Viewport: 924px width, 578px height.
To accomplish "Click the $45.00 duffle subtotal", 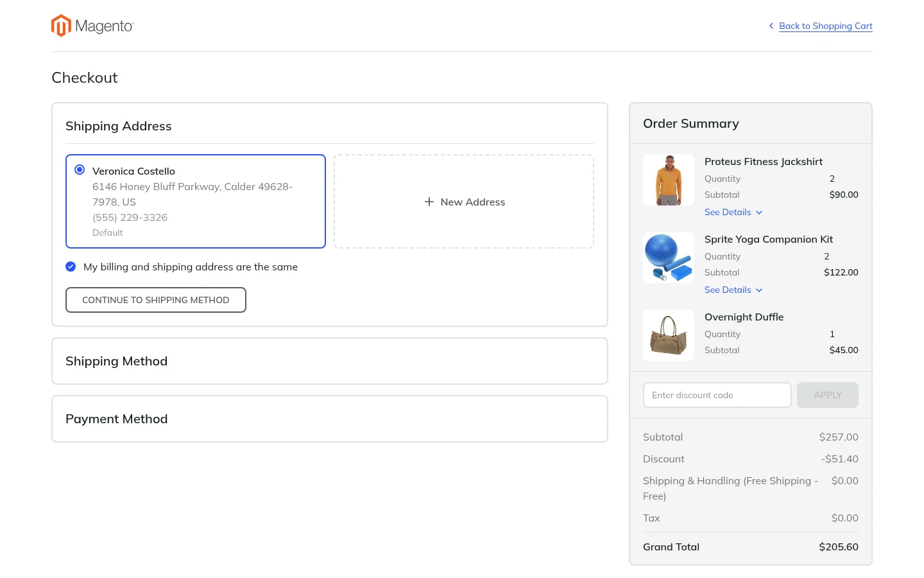I will (844, 350).
